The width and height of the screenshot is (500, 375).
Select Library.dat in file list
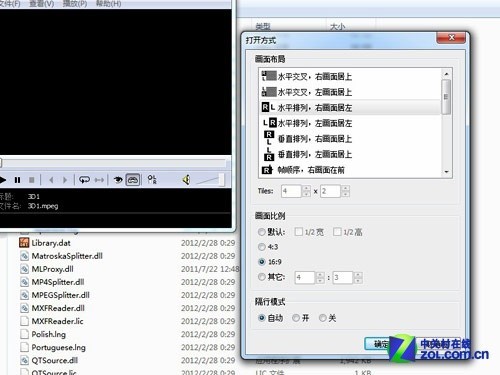51,243
